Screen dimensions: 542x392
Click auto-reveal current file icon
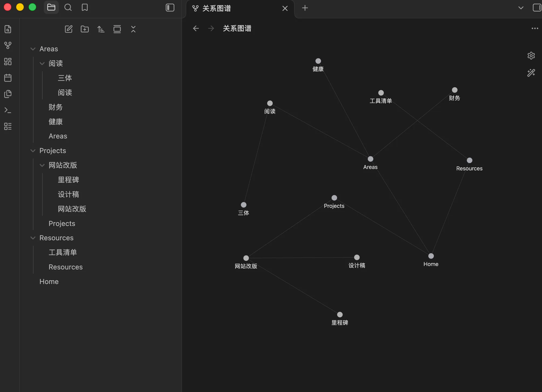[x=117, y=29]
